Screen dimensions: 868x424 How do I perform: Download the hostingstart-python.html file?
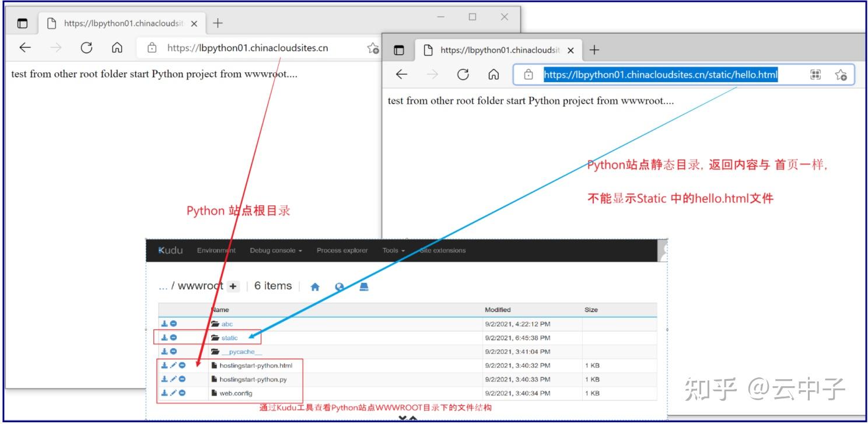point(164,365)
